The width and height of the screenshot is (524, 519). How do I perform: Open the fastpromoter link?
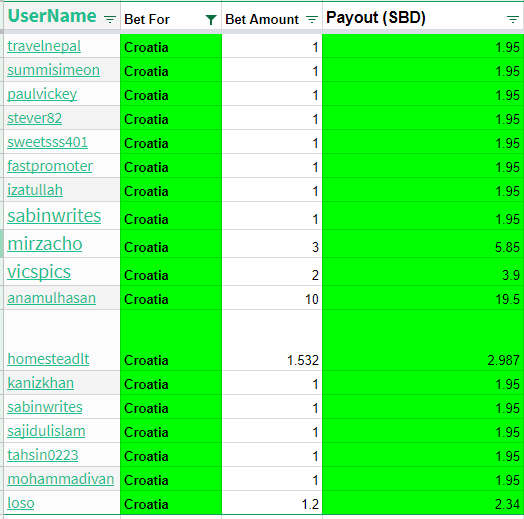pos(50,166)
